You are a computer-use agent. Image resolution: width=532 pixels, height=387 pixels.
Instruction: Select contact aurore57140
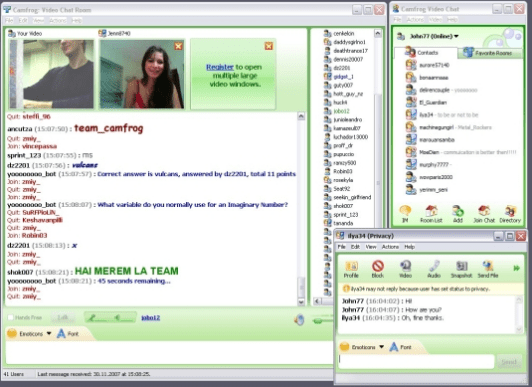click(x=428, y=65)
